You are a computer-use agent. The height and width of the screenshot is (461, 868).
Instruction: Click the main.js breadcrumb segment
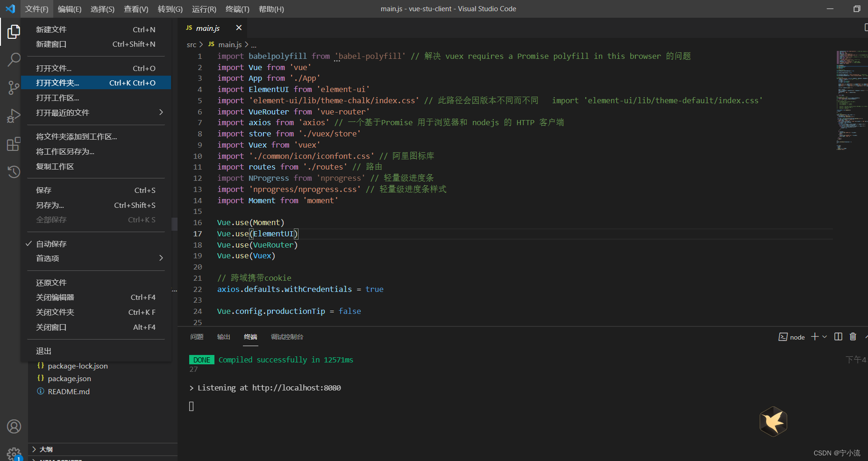[x=230, y=44]
